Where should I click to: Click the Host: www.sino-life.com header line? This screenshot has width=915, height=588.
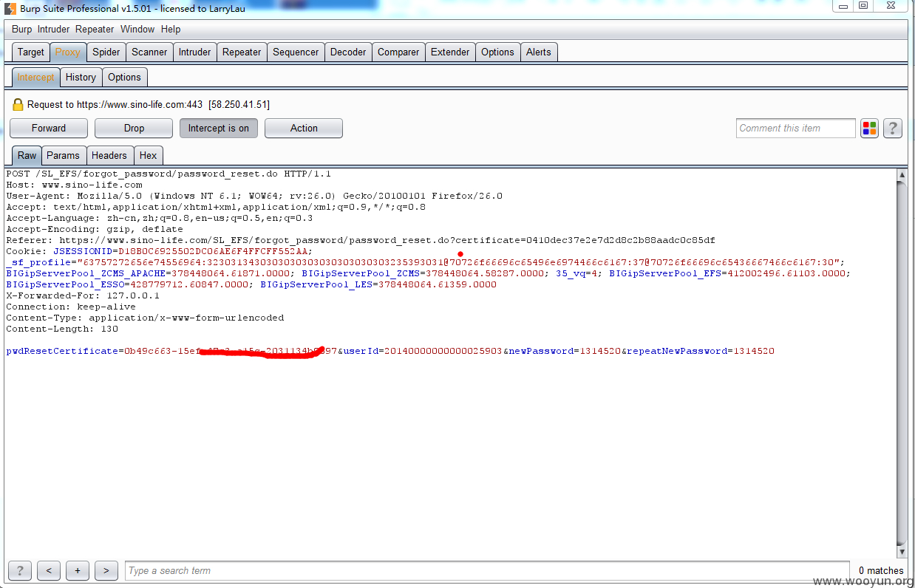[x=74, y=185]
